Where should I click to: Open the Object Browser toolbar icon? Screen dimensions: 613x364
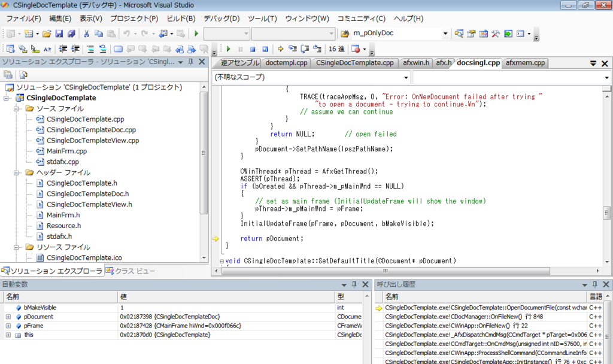(484, 34)
